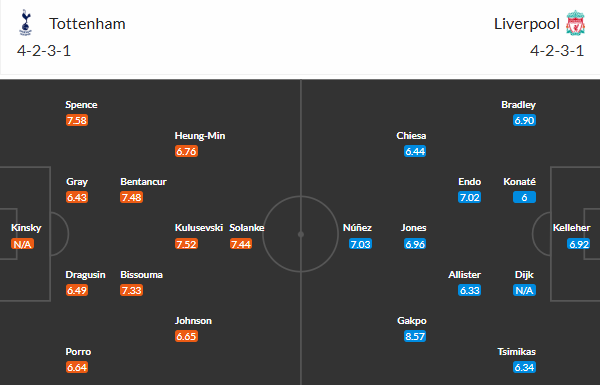Select Tsimikas's 6.34 rating badge

(x=524, y=367)
